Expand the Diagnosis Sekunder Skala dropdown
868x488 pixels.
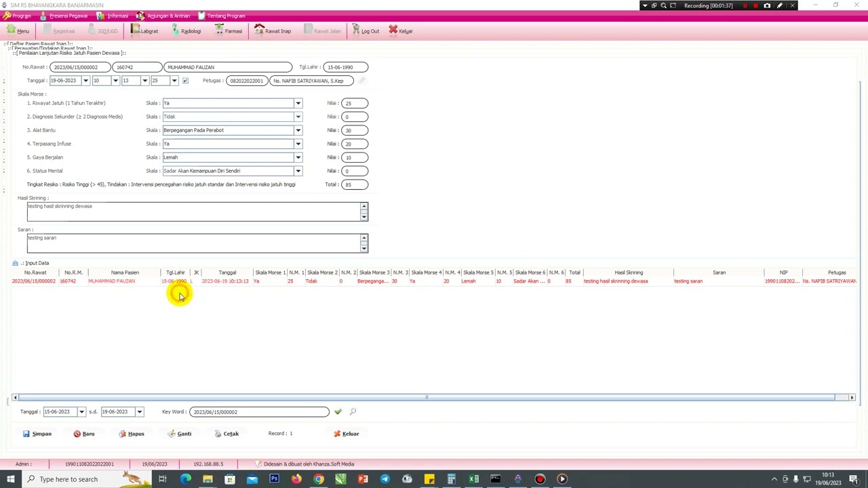(298, 117)
